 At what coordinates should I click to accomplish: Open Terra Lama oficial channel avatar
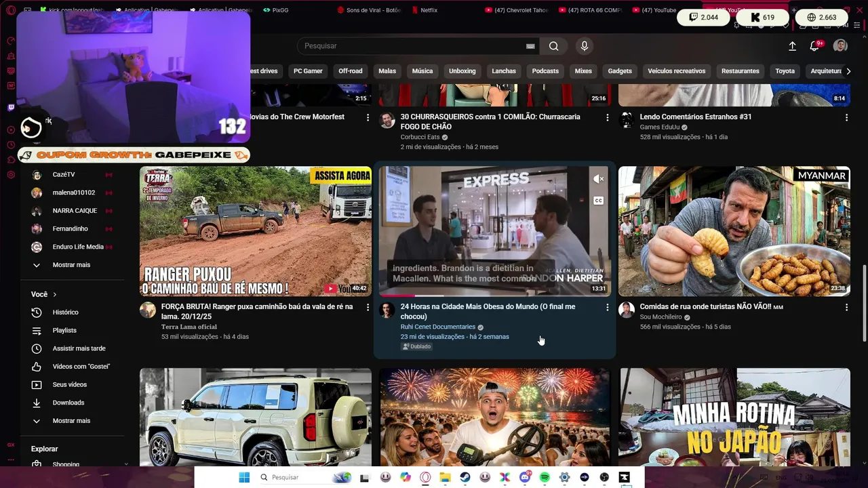point(148,310)
